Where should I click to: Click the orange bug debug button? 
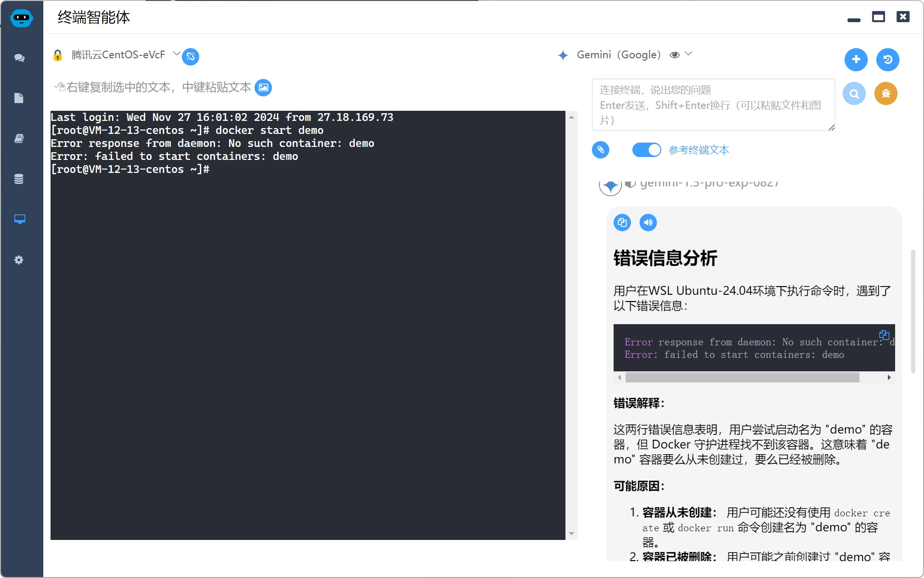886,93
